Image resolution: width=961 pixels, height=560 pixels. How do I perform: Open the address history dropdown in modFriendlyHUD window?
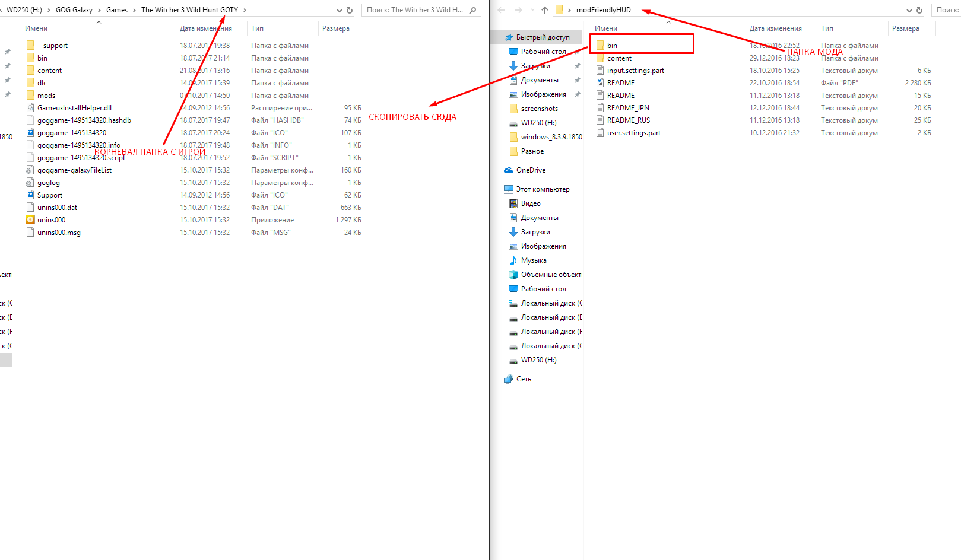click(909, 10)
